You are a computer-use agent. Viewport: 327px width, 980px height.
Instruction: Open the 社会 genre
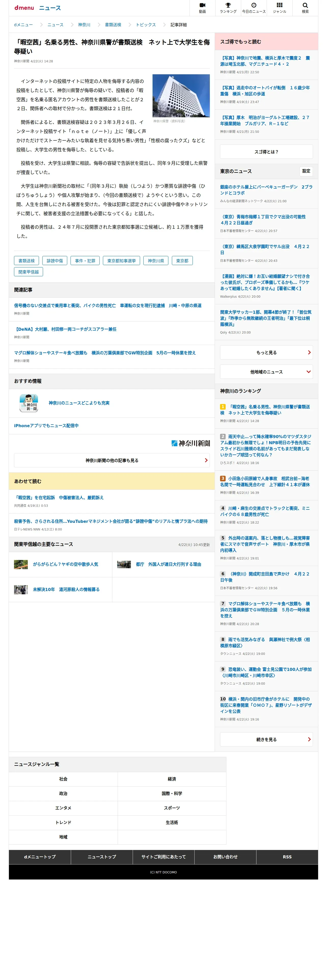click(63, 779)
